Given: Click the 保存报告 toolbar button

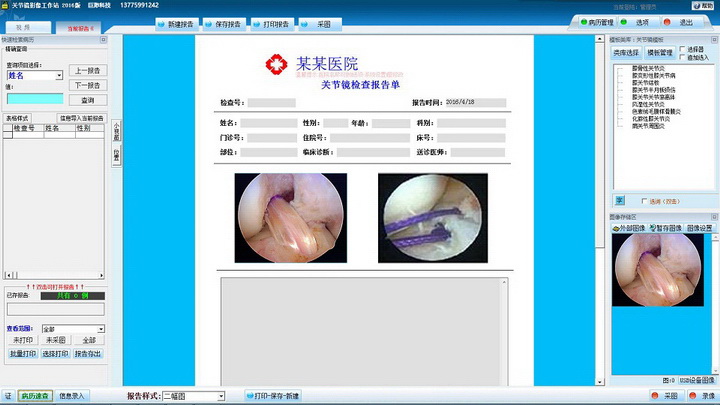Looking at the screenshot, I should pos(224,24).
